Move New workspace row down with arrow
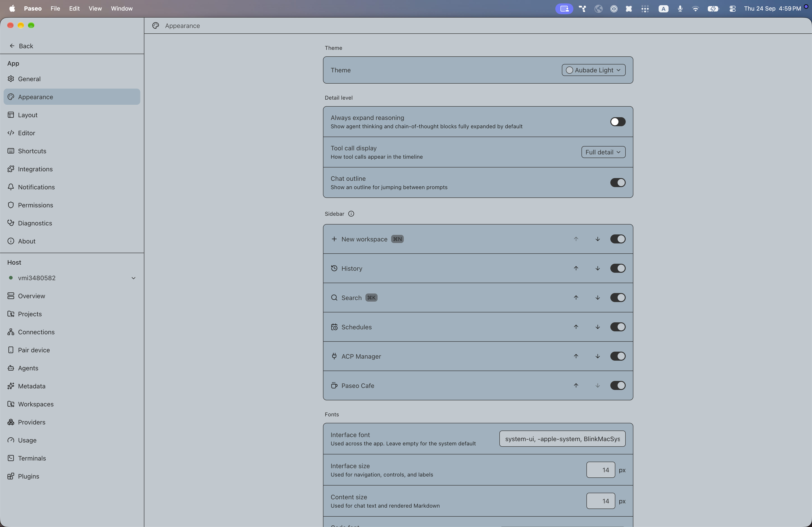 [x=597, y=239]
